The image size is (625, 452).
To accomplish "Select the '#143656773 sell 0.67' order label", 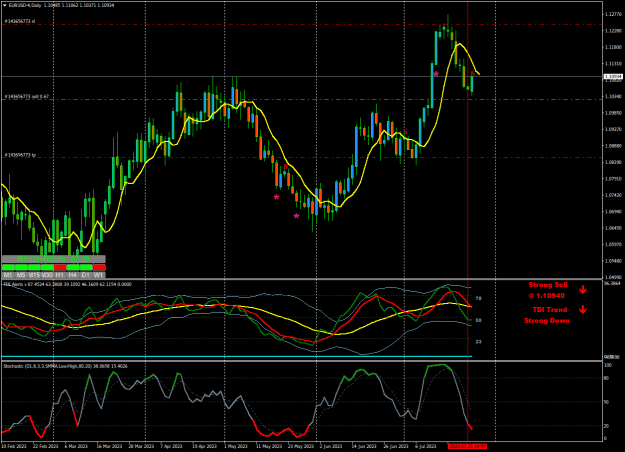I will click(27, 96).
